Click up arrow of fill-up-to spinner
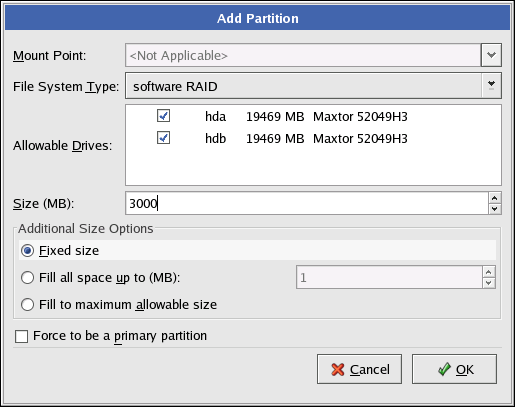Screen dimensions: 515x407 click(x=489, y=272)
